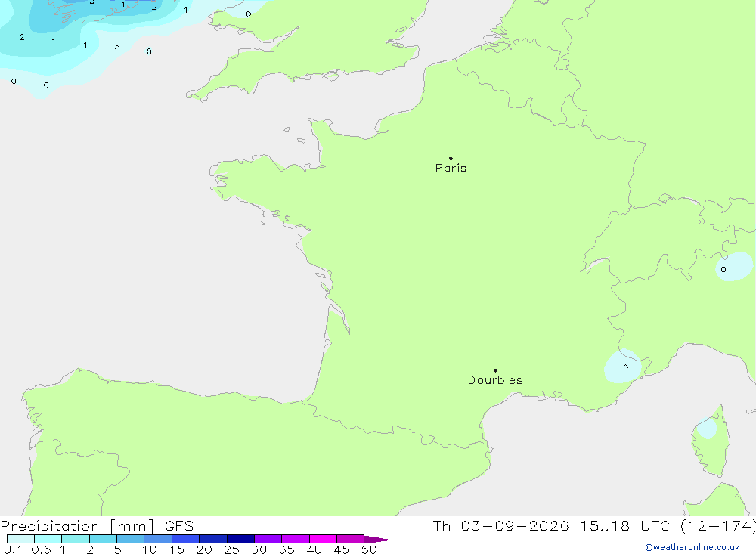Click the '0' value over southwest Wales
Screen dimensions: 756x554
(x=248, y=14)
